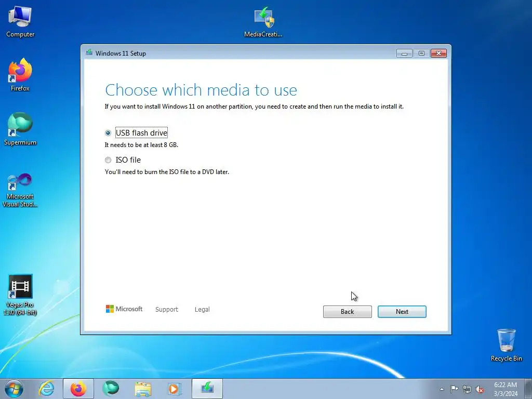Click Windows 11 Setup taskbar button
Viewport: 532px width, 399px height.
coord(207,389)
